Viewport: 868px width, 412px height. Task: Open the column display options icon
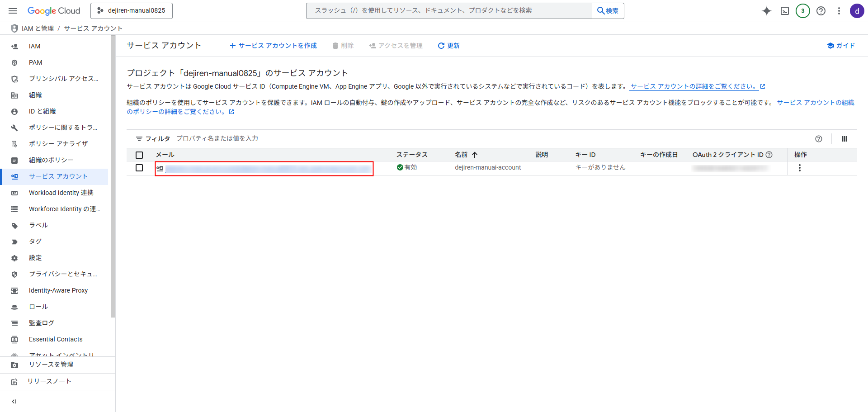click(x=844, y=139)
